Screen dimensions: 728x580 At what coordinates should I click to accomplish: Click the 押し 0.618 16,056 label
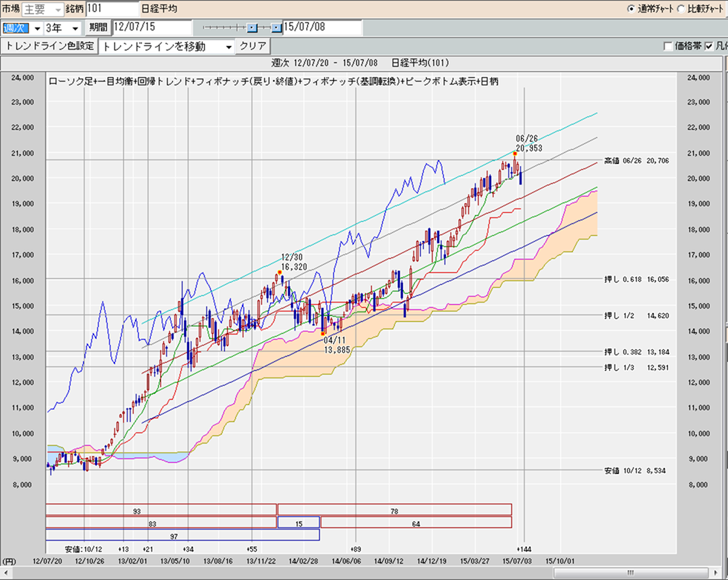(637, 280)
